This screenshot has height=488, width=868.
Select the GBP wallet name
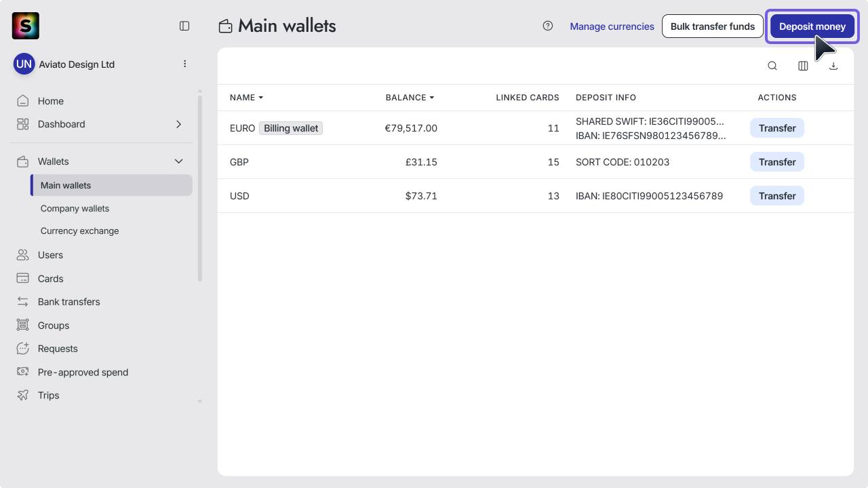pos(239,162)
